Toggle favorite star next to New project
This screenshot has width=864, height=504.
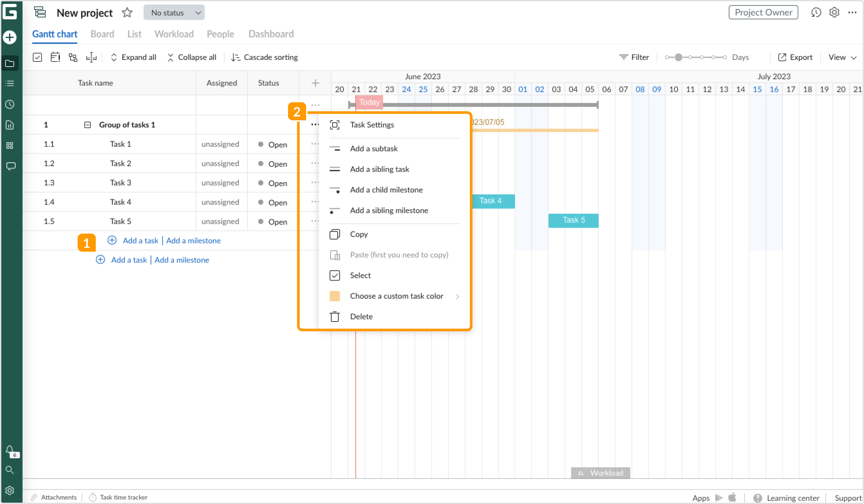pos(127,12)
